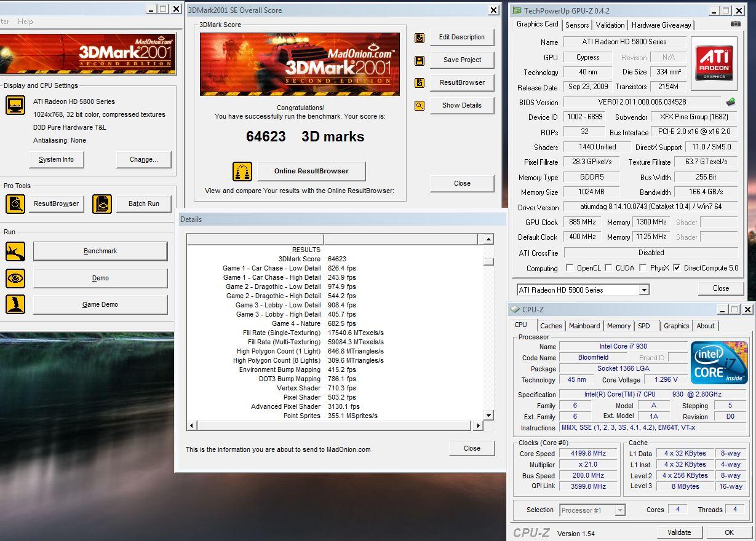Click the BIOS Version field in GPU-Z
Screen dimensions: 756x541
[642, 102]
